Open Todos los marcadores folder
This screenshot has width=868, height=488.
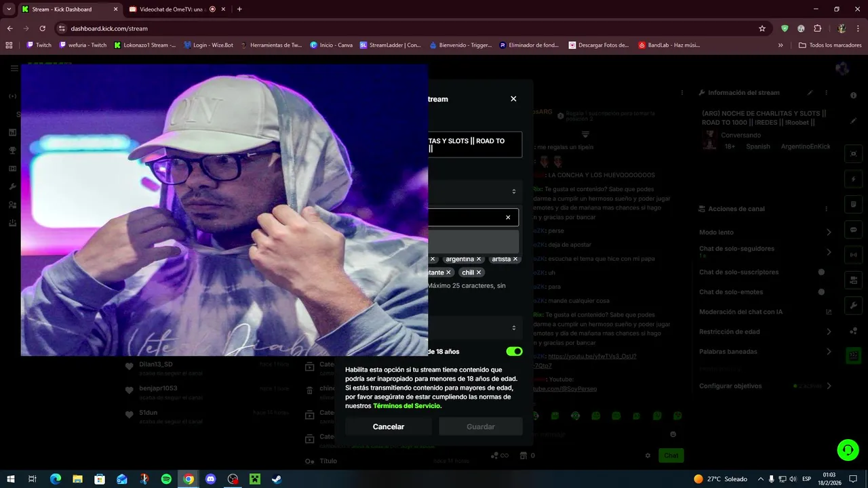tap(830, 45)
